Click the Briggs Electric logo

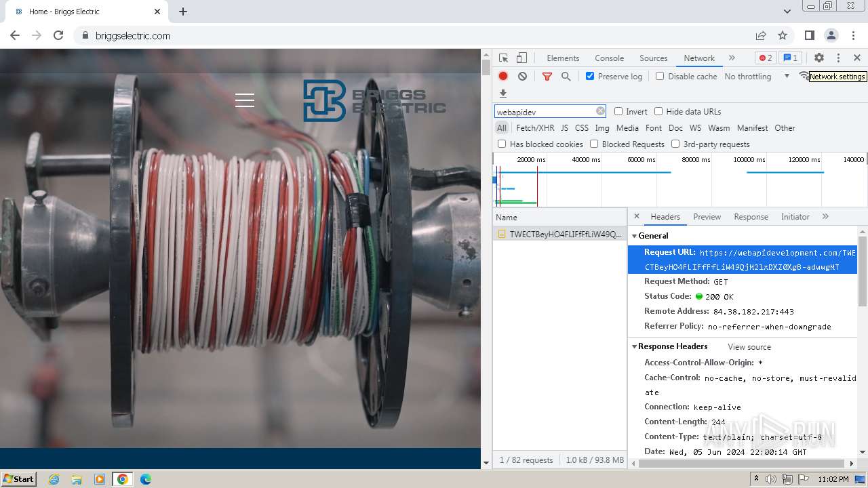374,100
